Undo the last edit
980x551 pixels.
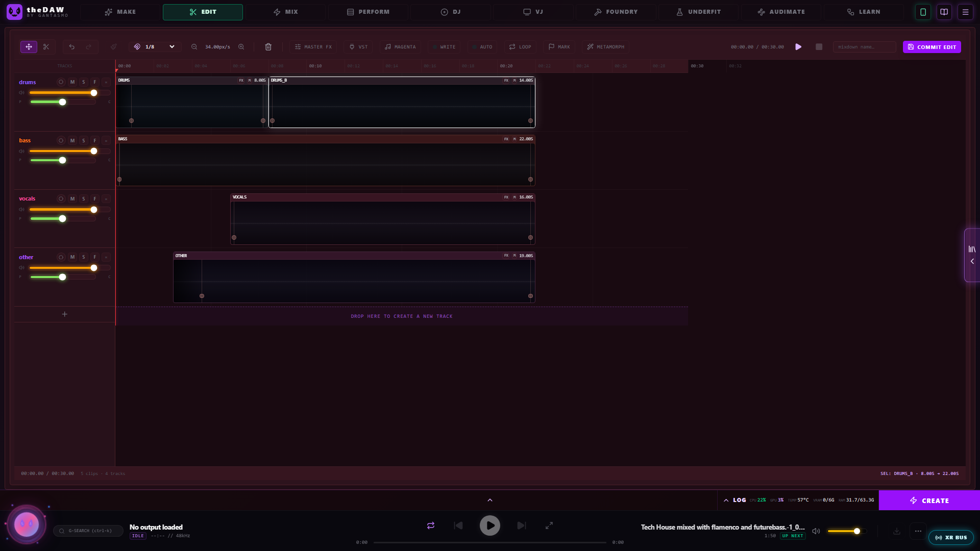72,47
